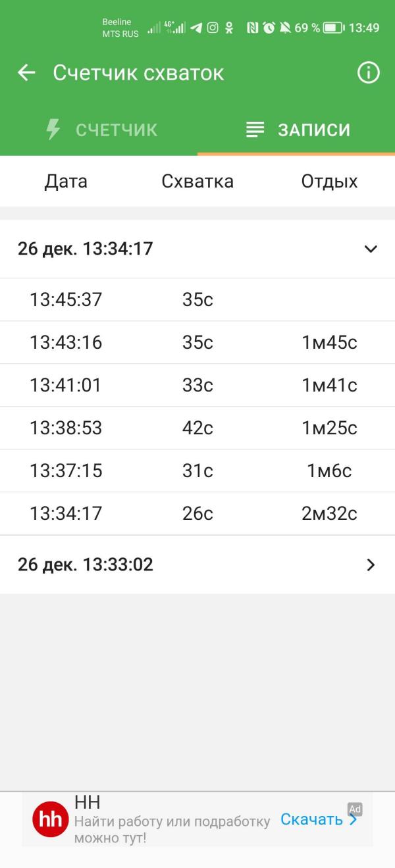Tap the records list lines icon
395x868 pixels.
point(255,130)
